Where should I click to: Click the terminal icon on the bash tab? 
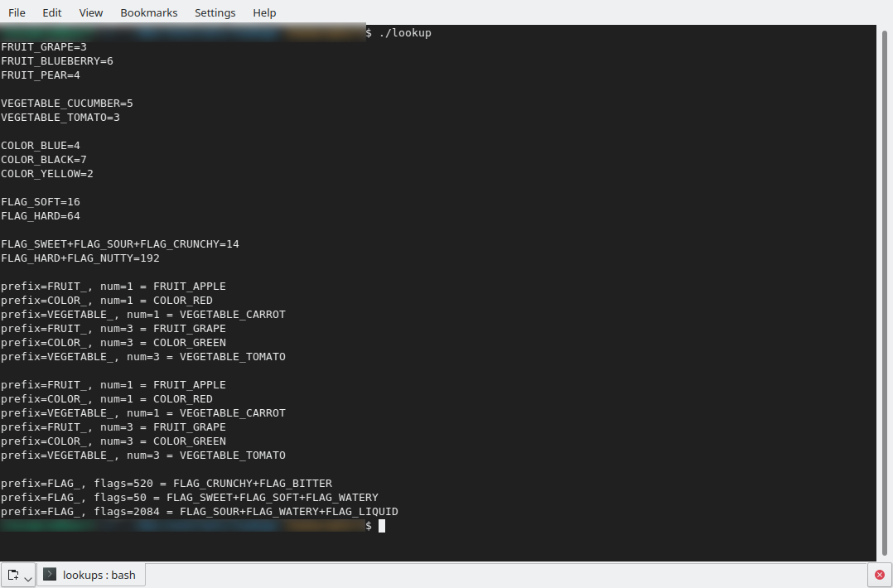[x=50, y=575]
